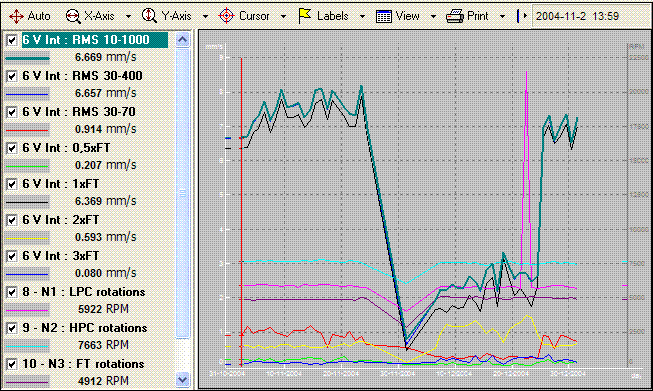Click the 2004-11-2 13:59 date field

click(591, 16)
